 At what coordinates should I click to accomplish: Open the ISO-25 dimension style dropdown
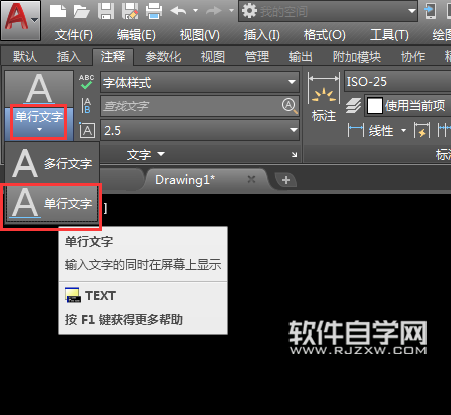(397, 81)
